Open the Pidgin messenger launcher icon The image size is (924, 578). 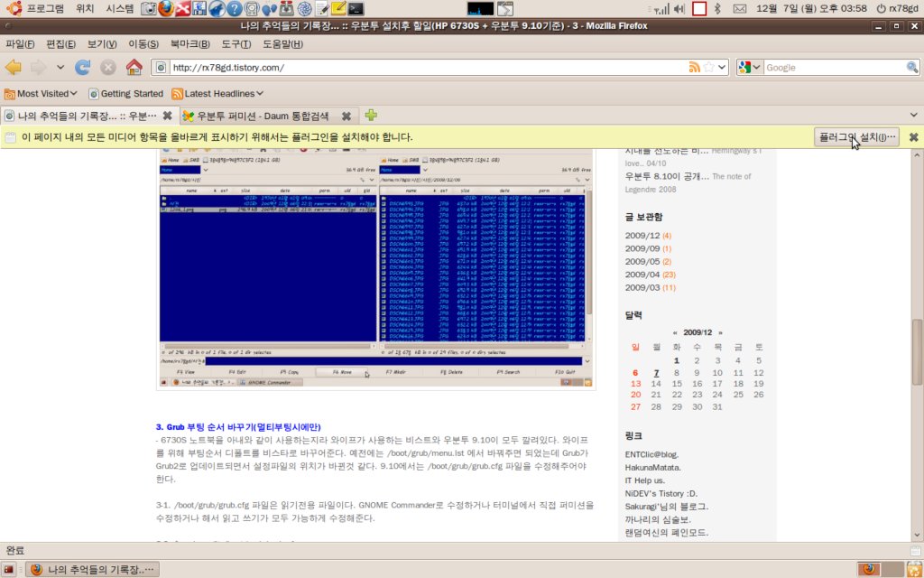tap(269, 8)
